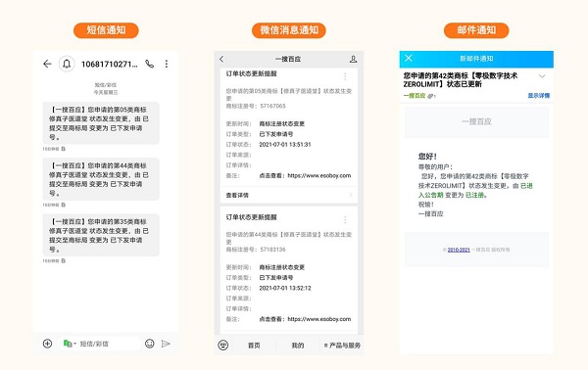The width and height of the screenshot is (588, 370).
Task: Open esoboy.com link in first WeChat card
Action: (319, 175)
